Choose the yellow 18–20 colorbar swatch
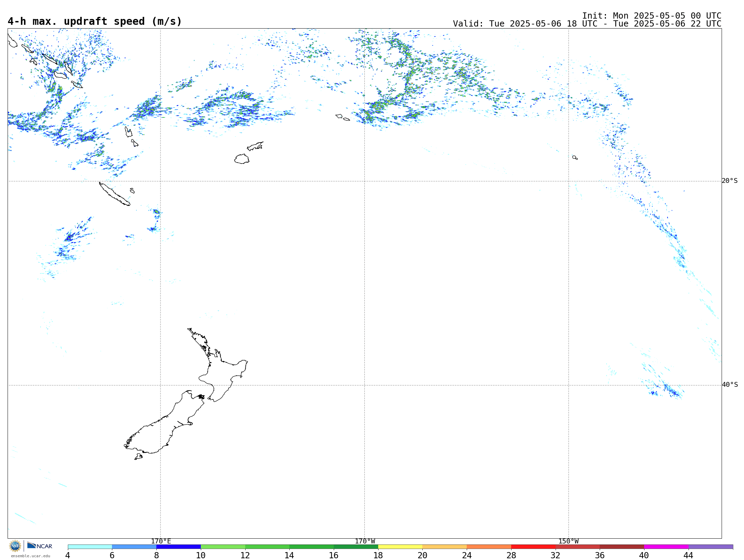The height and width of the screenshot is (560, 744). (400, 547)
